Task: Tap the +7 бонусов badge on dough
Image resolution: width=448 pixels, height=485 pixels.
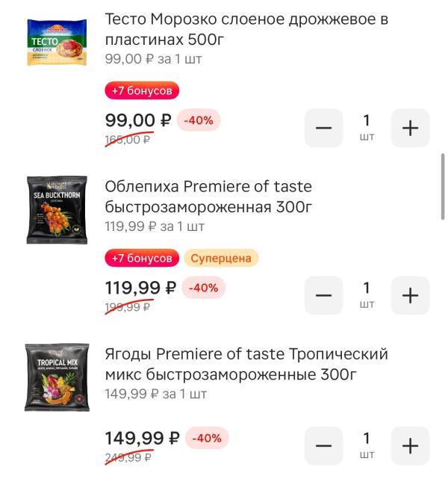Action: tap(142, 91)
